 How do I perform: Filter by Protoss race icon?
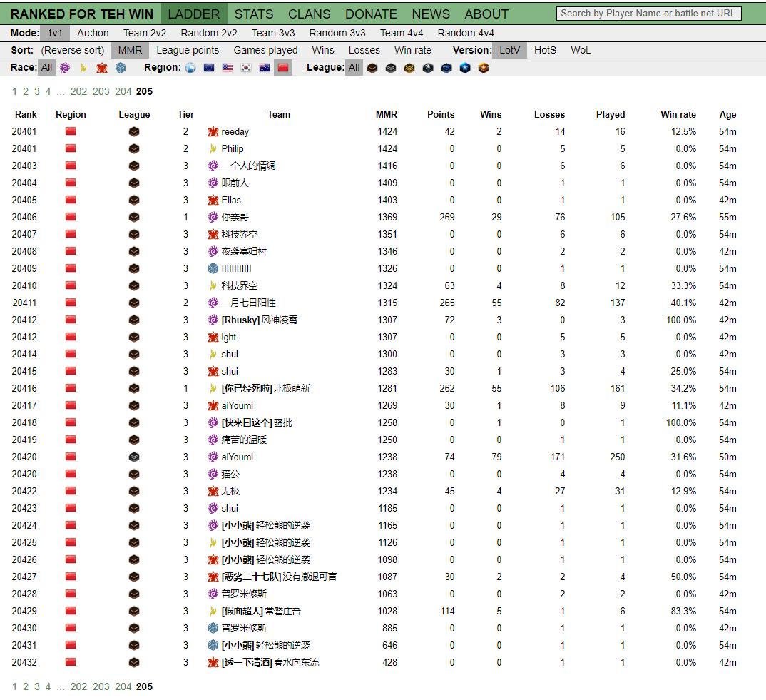83,68
